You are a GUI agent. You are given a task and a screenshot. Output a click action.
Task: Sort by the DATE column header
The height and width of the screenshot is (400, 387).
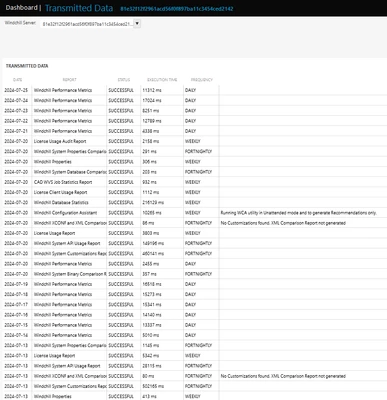click(x=17, y=80)
